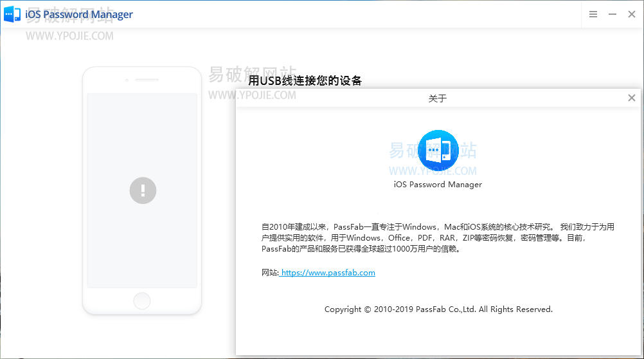This screenshot has height=359, width=644.
Task: Click the 网站 label
Action: point(270,273)
